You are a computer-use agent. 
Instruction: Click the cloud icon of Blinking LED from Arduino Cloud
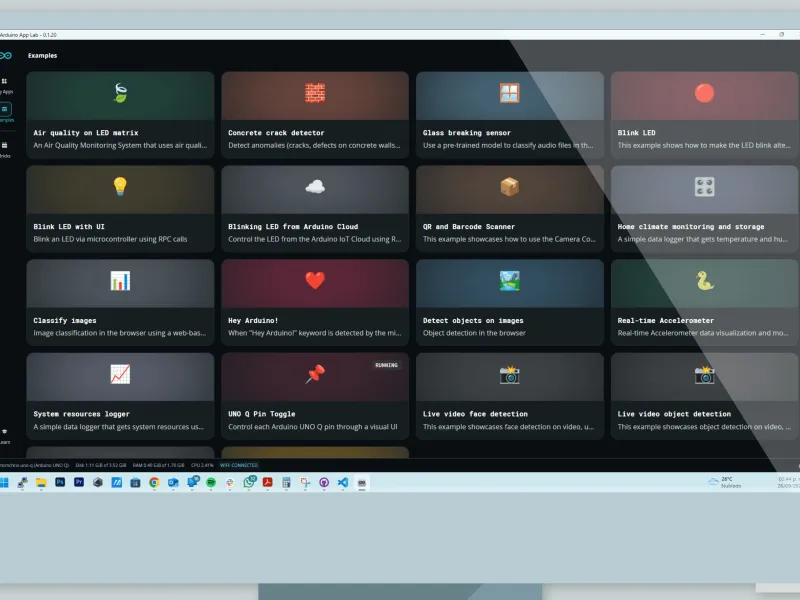(x=315, y=187)
